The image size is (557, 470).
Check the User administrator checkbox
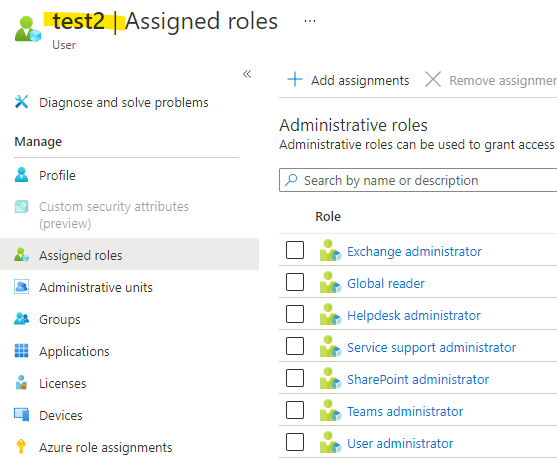[x=295, y=442]
